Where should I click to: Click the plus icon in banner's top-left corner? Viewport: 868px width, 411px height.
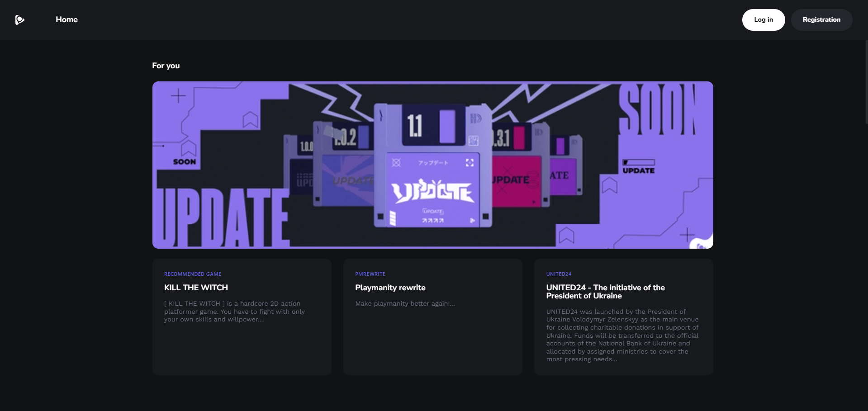[178, 96]
